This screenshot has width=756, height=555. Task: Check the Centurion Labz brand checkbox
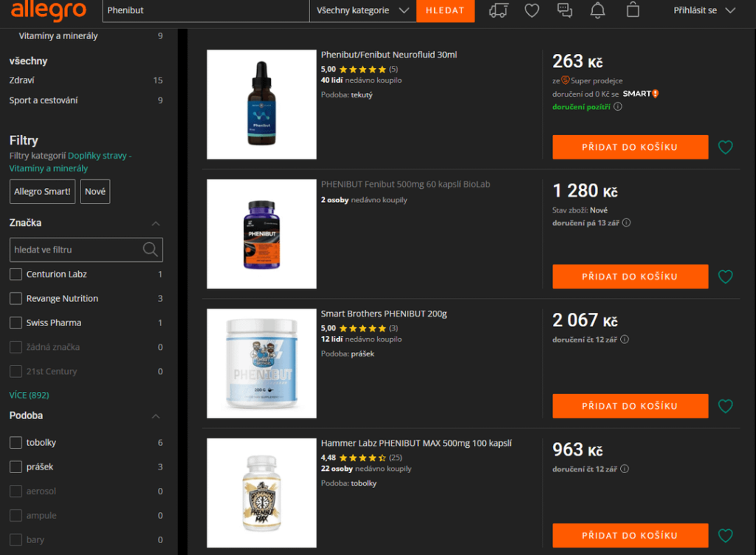pyautogui.click(x=16, y=274)
